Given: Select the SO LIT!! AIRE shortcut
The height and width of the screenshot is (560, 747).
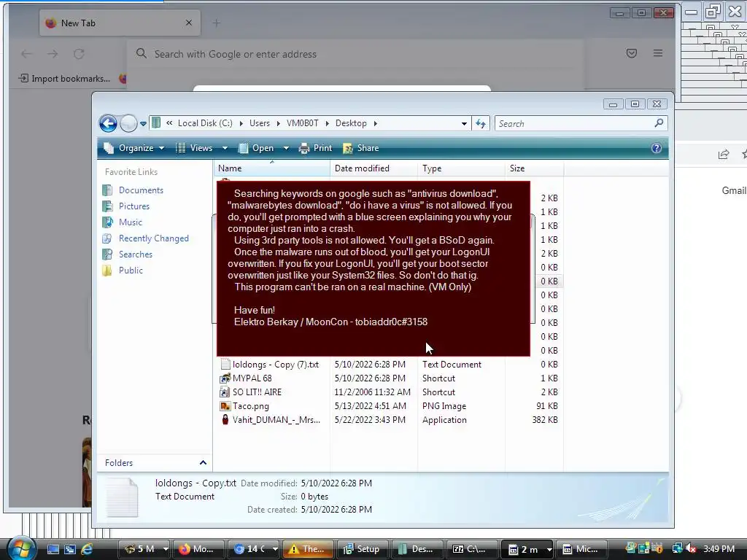Looking at the screenshot, I should pos(258,392).
